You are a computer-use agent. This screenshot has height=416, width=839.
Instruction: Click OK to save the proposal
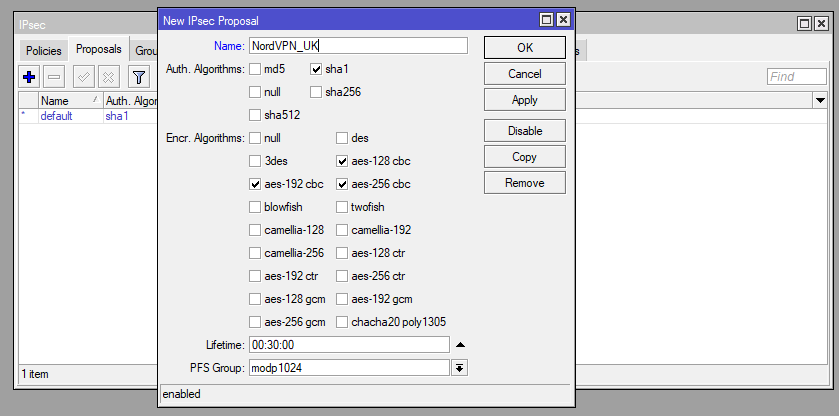pos(525,48)
